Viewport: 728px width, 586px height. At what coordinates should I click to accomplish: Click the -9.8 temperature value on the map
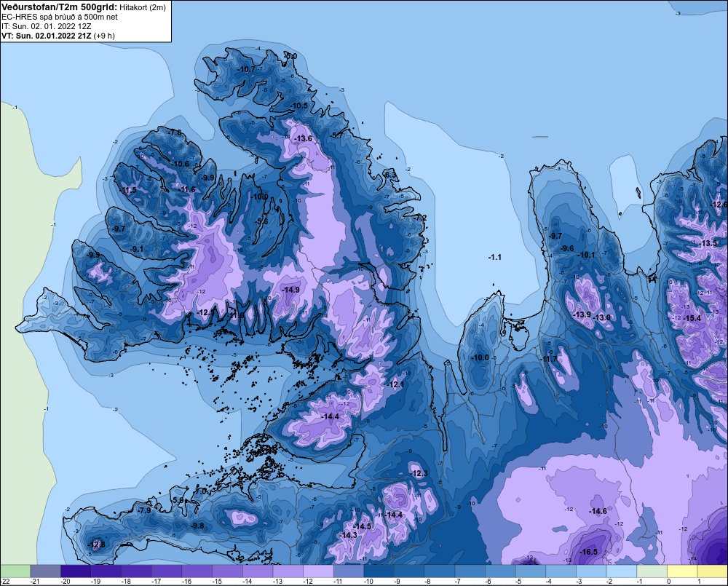click(x=197, y=526)
